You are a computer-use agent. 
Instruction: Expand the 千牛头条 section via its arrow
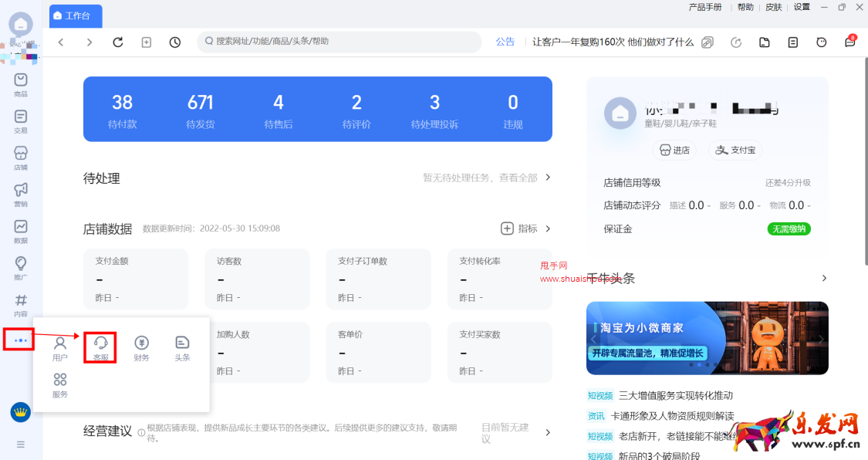tap(823, 278)
